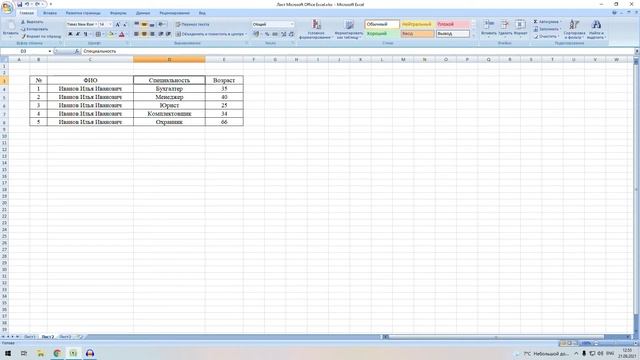The height and width of the screenshot is (360, 640).
Task: Open the Автосумма function
Action: (547, 22)
